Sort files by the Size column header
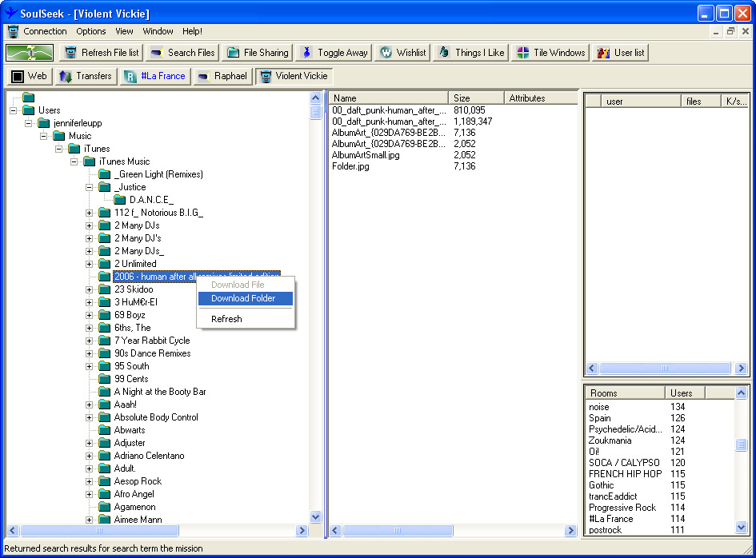This screenshot has height=558, width=756. click(x=476, y=98)
